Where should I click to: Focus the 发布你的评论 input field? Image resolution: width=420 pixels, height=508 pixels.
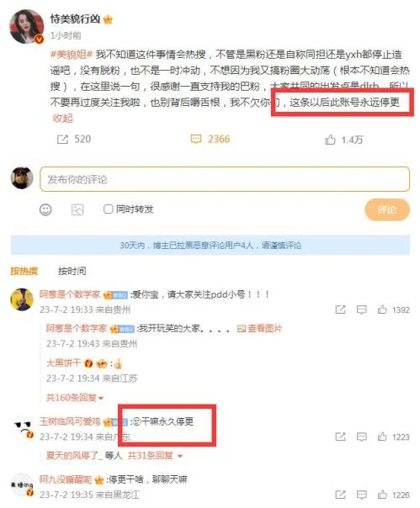(225, 179)
